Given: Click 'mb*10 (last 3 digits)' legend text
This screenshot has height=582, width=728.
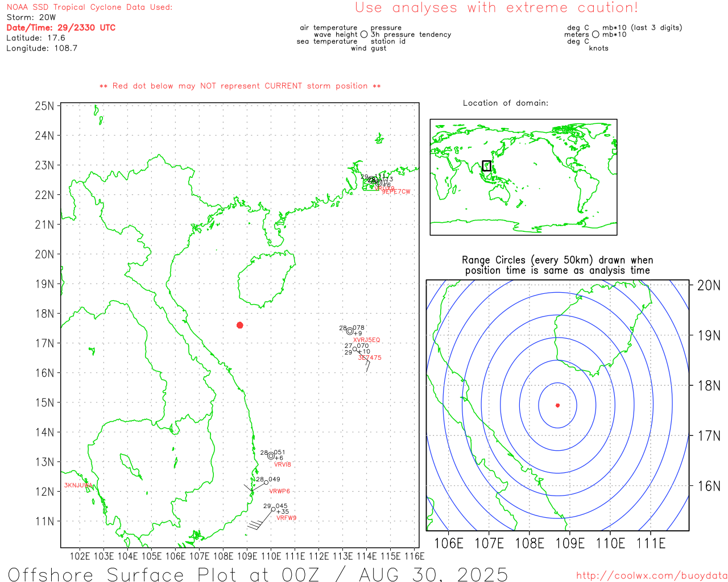Looking at the screenshot, I should click(x=642, y=28).
